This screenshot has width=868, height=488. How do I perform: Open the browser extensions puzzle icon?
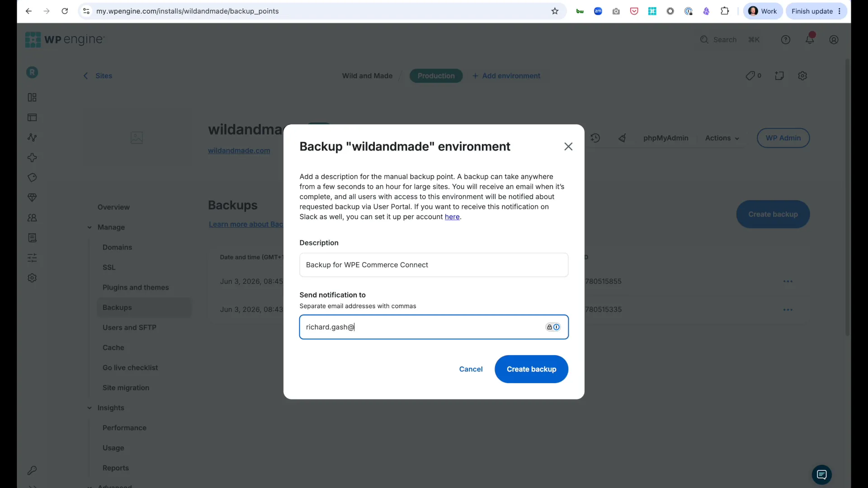(725, 11)
